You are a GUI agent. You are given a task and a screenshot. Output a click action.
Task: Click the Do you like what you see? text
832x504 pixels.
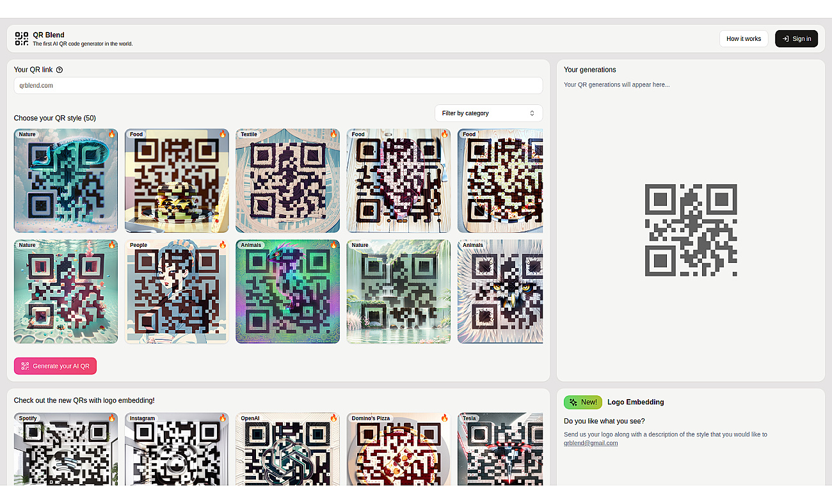(604, 421)
